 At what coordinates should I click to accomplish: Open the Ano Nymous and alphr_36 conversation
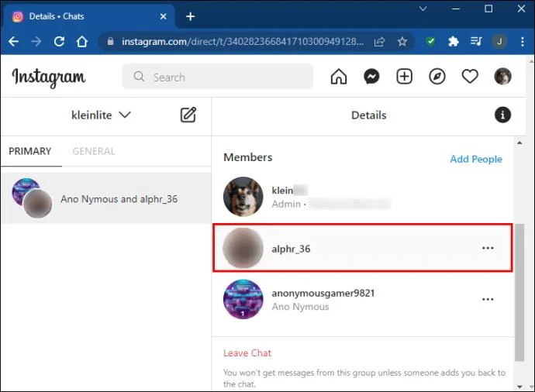[105, 198]
